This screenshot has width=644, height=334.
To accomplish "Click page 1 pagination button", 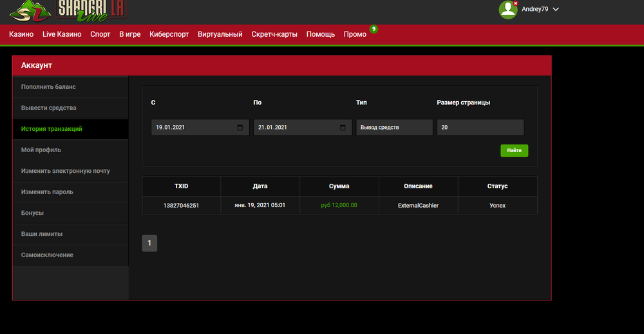I will coord(149,243).
